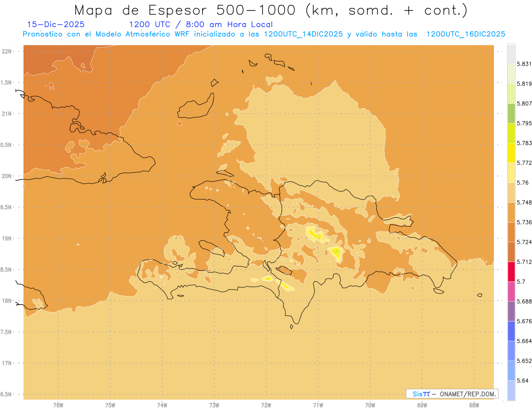Click legend value "5.724"
The height and width of the screenshot is (411, 532).
[x=524, y=242]
